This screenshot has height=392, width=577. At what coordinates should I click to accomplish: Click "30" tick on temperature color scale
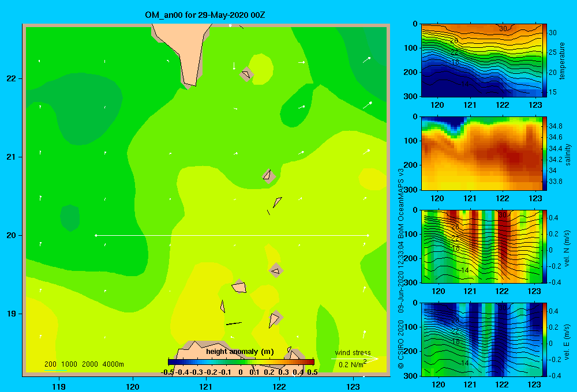pyautogui.click(x=553, y=33)
